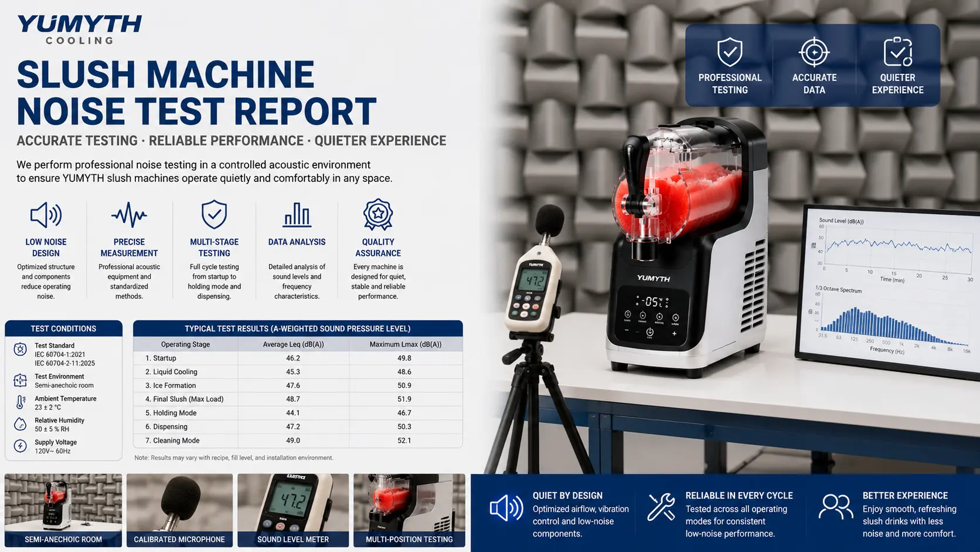The width and height of the screenshot is (980, 552).
Task: Click the Accurate Data target icon
Action: (814, 52)
